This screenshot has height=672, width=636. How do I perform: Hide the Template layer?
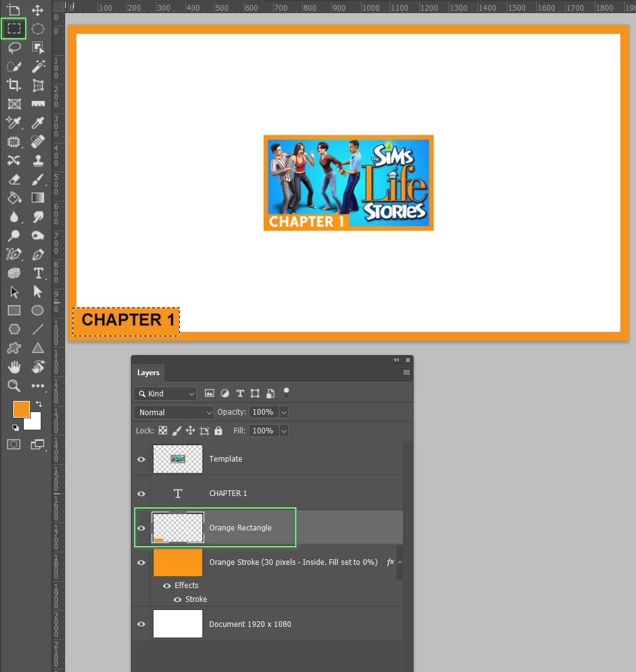tap(141, 460)
